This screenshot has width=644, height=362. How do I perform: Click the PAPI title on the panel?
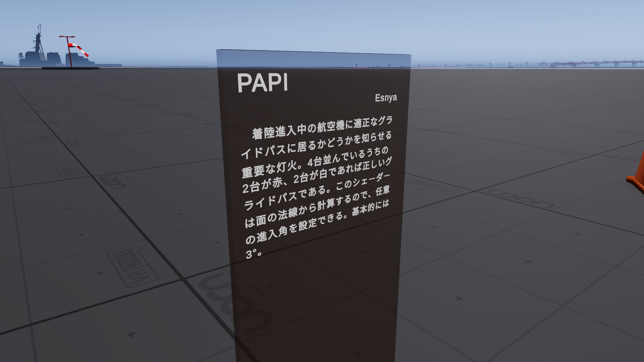[x=262, y=82]
